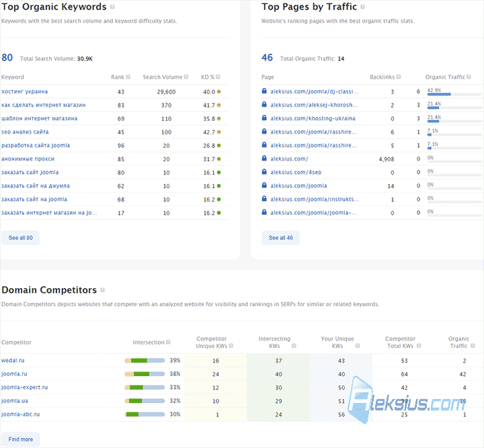Open competitor joomla.ru

pos(14,374)
